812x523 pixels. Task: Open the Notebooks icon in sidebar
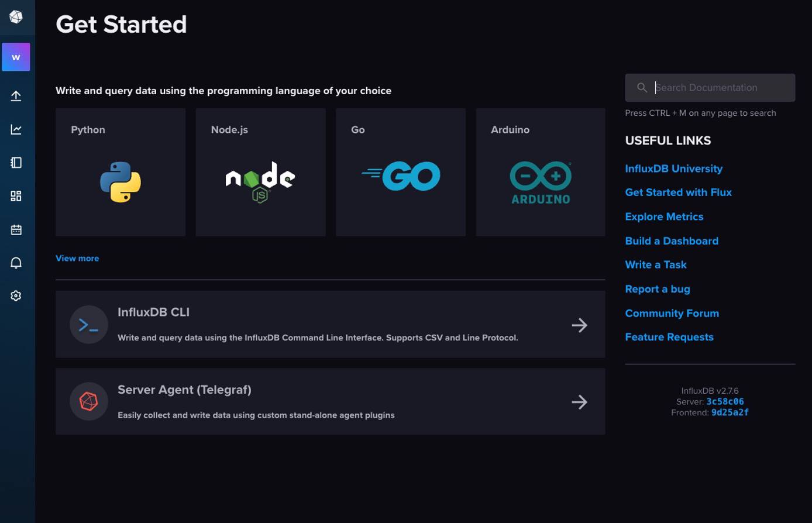click(16, 163)
